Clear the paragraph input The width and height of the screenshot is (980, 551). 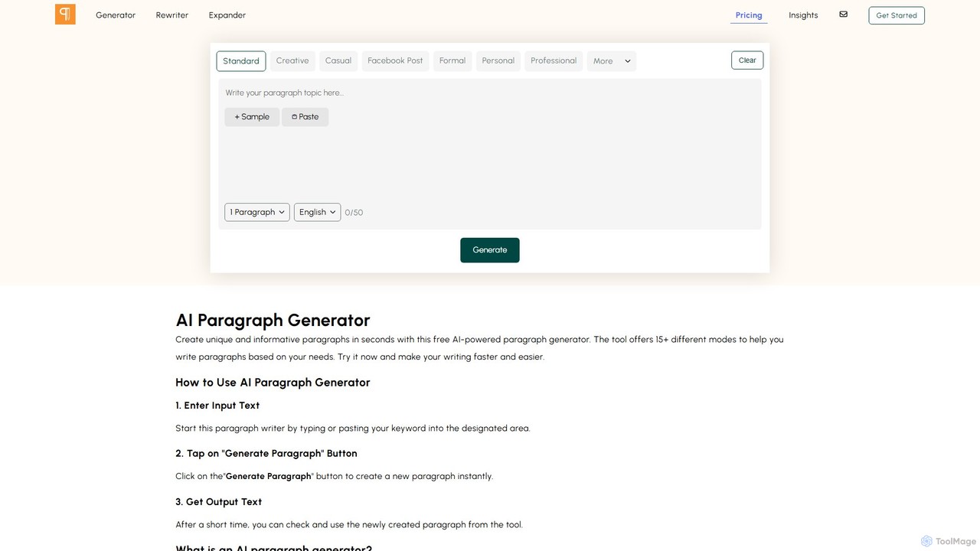[x=747, y=60]
